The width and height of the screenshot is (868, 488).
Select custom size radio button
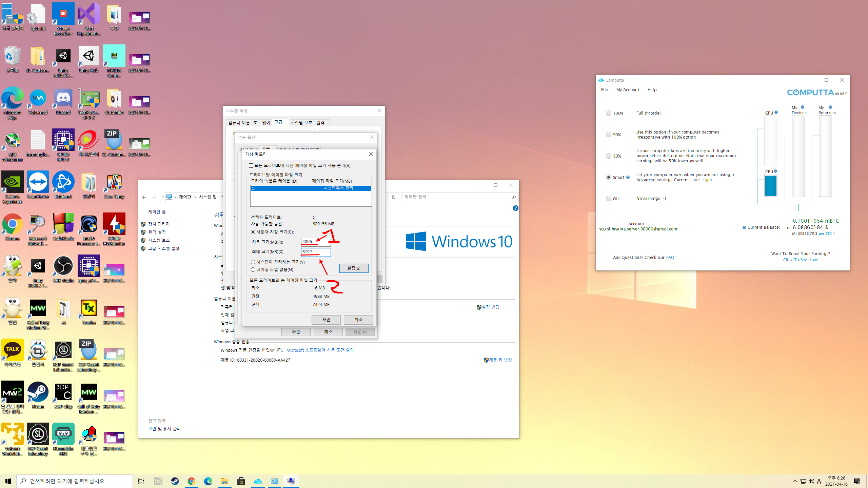click(253, 232)
